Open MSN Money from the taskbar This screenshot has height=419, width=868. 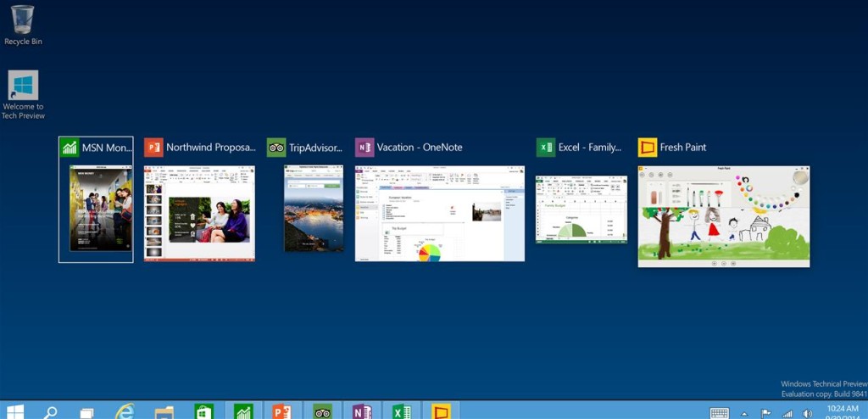[243, 411]
